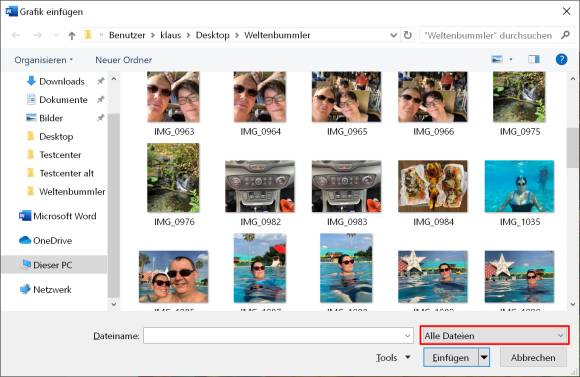Click file list scrollbar down arrow

click(x=573, y=304)
